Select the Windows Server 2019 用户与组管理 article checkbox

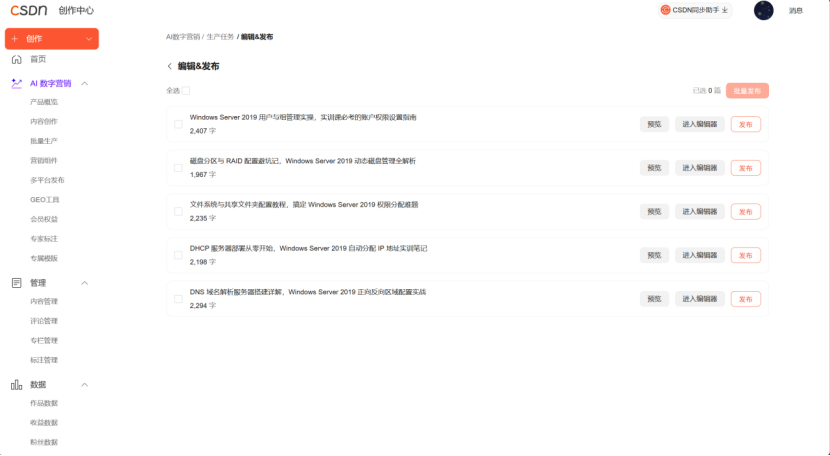pyautogui.click(x=178, y=124)
